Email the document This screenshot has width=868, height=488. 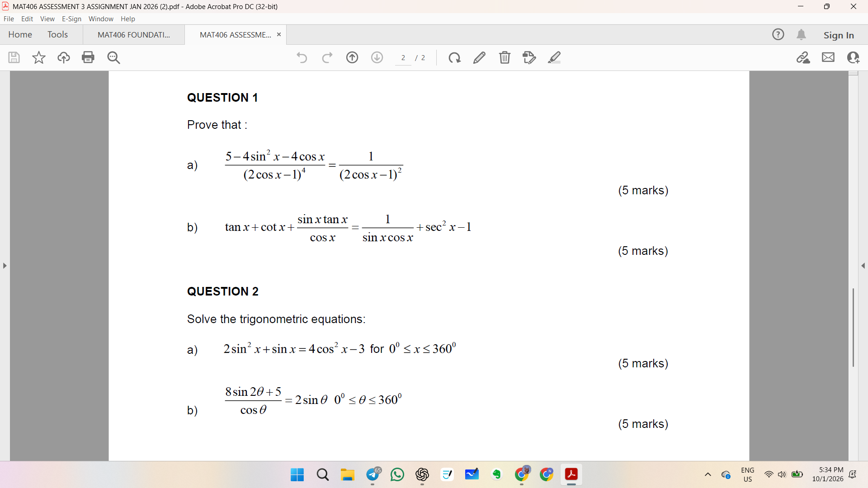pos(828,57)
